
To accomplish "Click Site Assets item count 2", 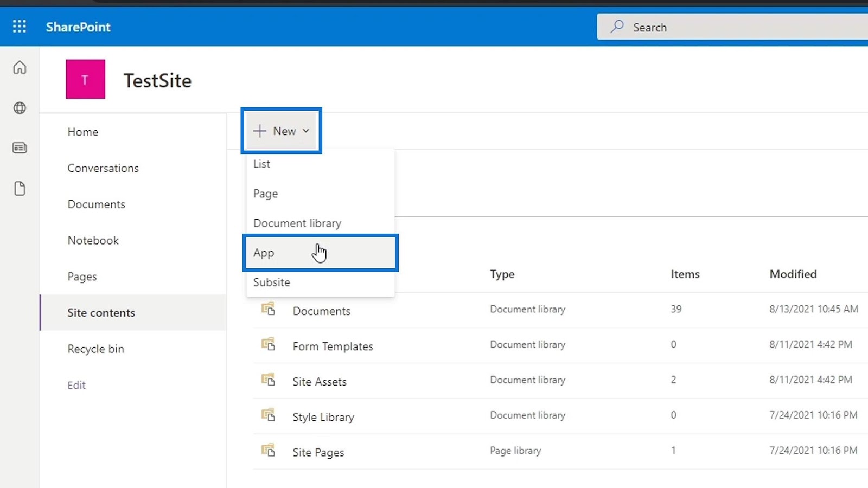I will point(673,380).
